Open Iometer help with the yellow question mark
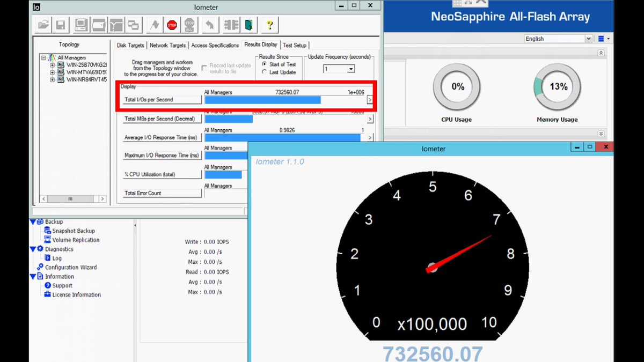 [270, 25]
